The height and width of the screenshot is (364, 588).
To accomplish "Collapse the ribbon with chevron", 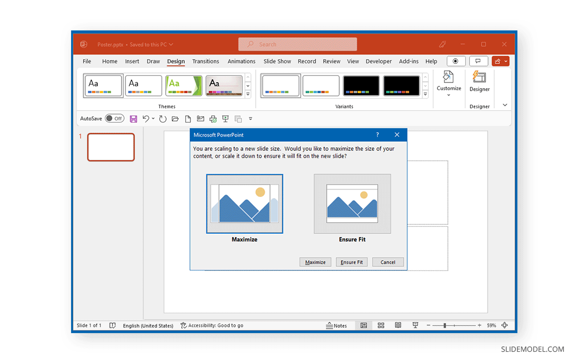I will point(505,105).
